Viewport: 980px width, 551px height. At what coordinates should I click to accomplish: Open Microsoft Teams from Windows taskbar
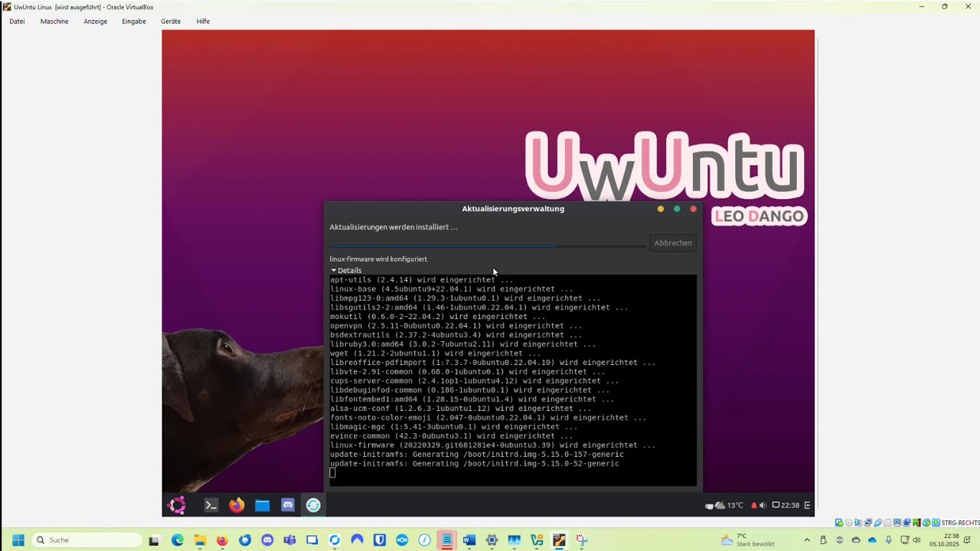[x=289, y=540]
